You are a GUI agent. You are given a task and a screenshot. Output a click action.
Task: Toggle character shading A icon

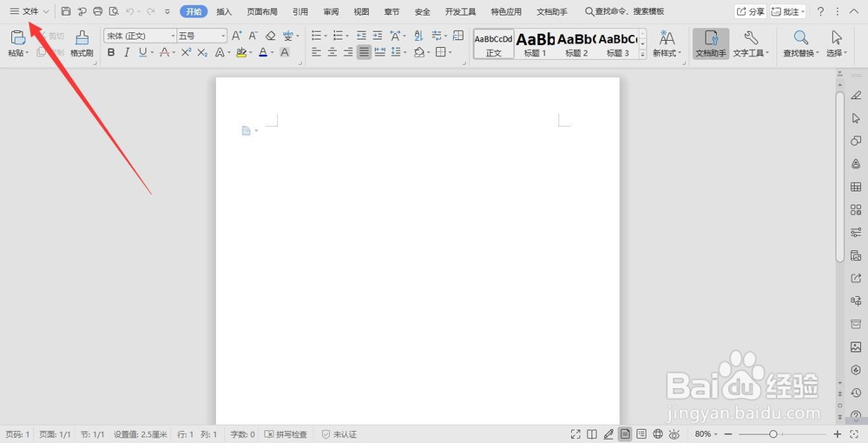tap(285, 53)
